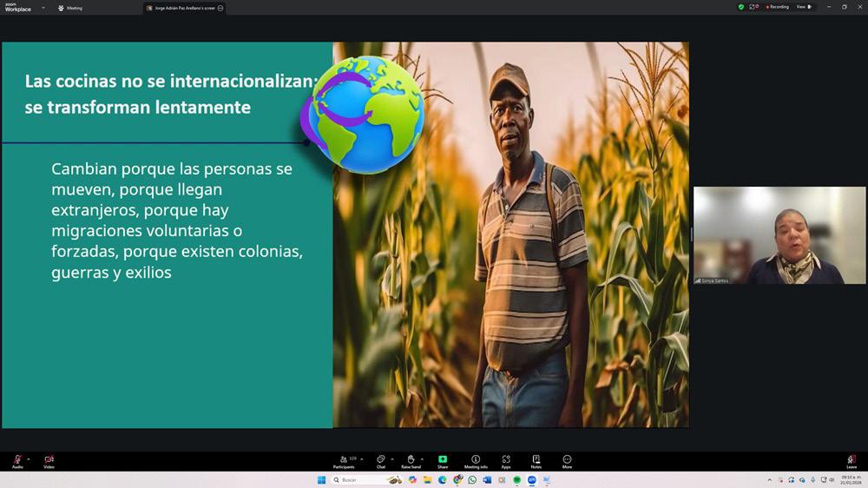The width and height of the screenshot is (868, 488).
Task: Open the Windows Start menu
Action: (x=321, y=479)
